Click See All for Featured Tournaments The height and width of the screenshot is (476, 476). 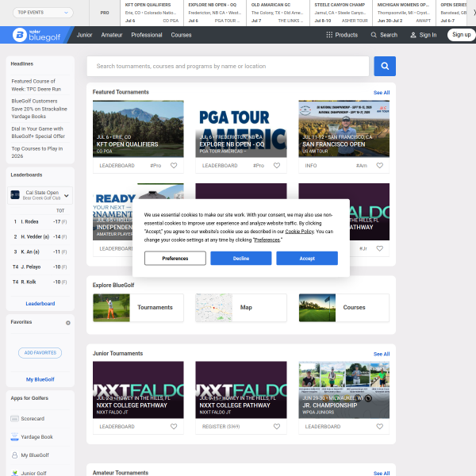[382, 93]
